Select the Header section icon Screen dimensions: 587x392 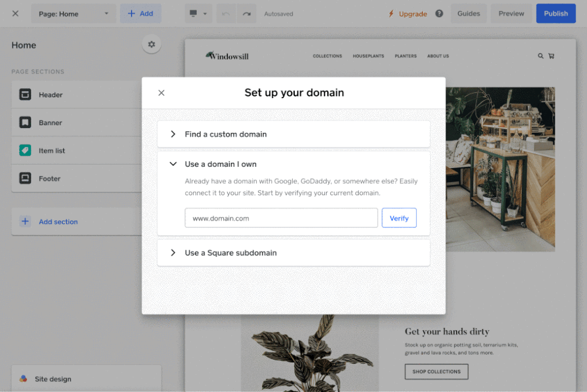click(25, 95)
